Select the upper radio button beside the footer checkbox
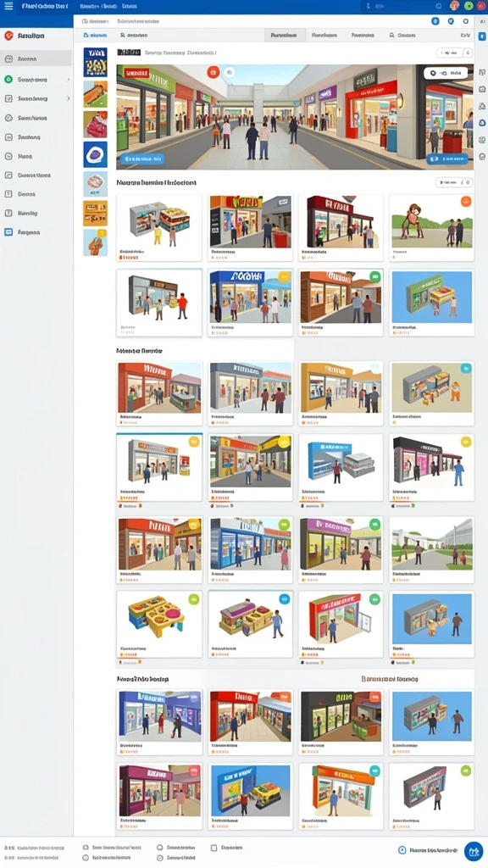Image resolution: width=488 pixels, height=868 pixels. click(x=160, y=848)
